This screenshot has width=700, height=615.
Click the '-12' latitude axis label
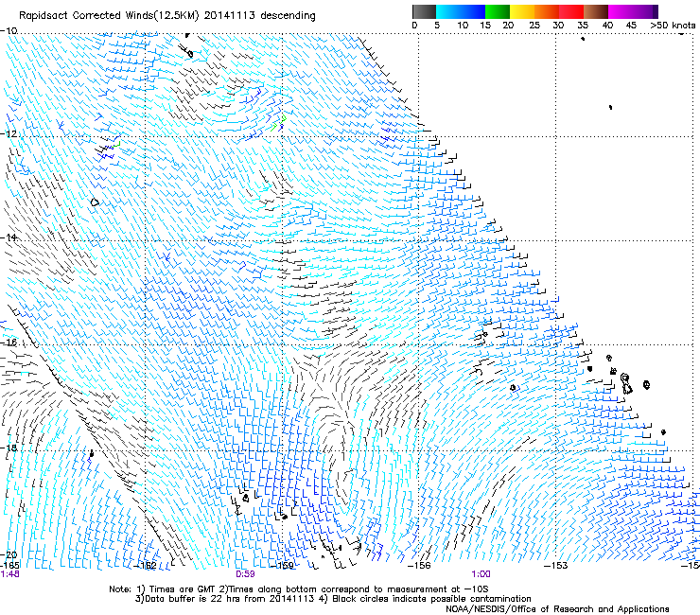click(x=9, y=134)
